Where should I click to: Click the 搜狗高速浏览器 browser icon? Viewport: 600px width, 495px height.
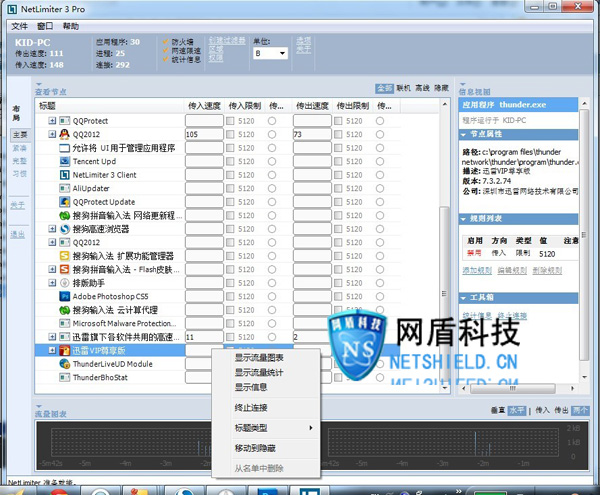[65, 229]
